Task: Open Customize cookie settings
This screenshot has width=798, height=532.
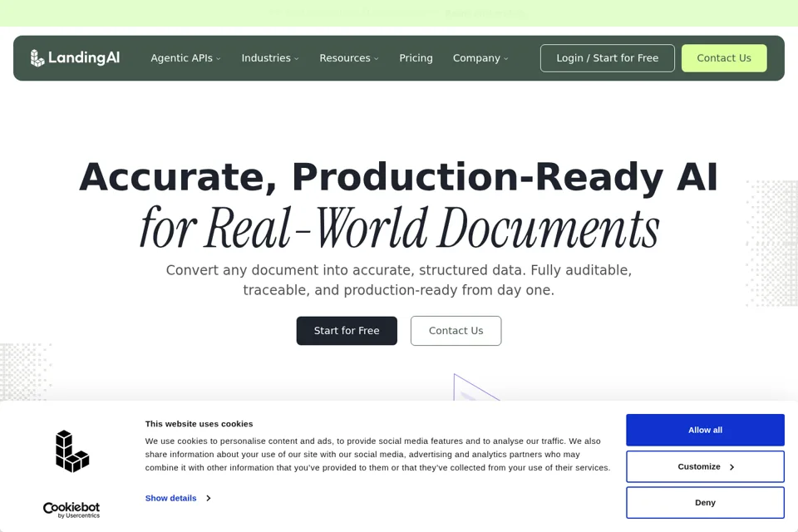Action: coord(705,466)
